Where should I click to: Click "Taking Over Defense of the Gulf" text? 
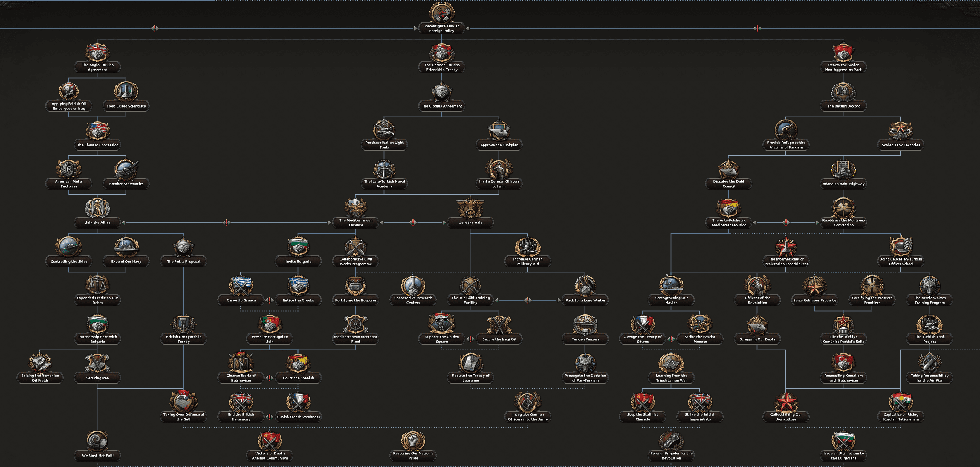[184, 417]
